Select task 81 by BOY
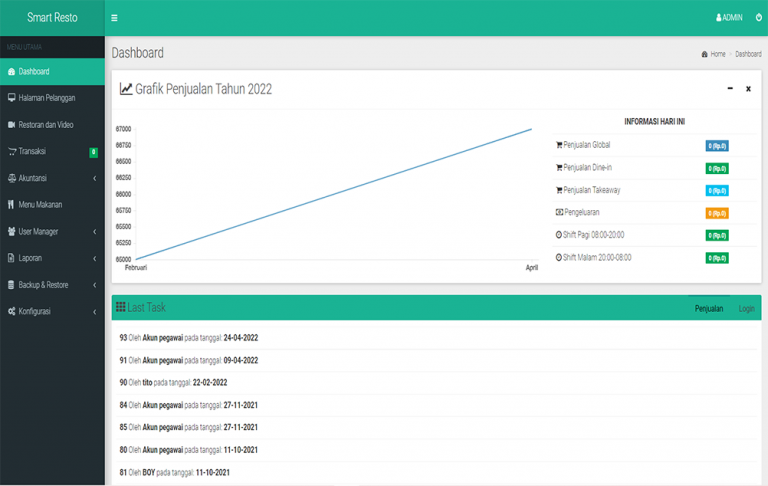The height and width of the screenshot is (486, 768). tap(436, 473)
